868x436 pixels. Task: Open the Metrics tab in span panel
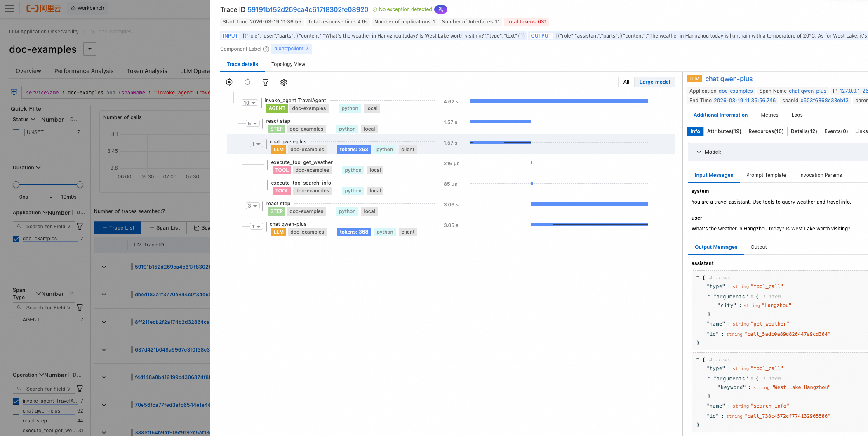(x=769, y=115)
